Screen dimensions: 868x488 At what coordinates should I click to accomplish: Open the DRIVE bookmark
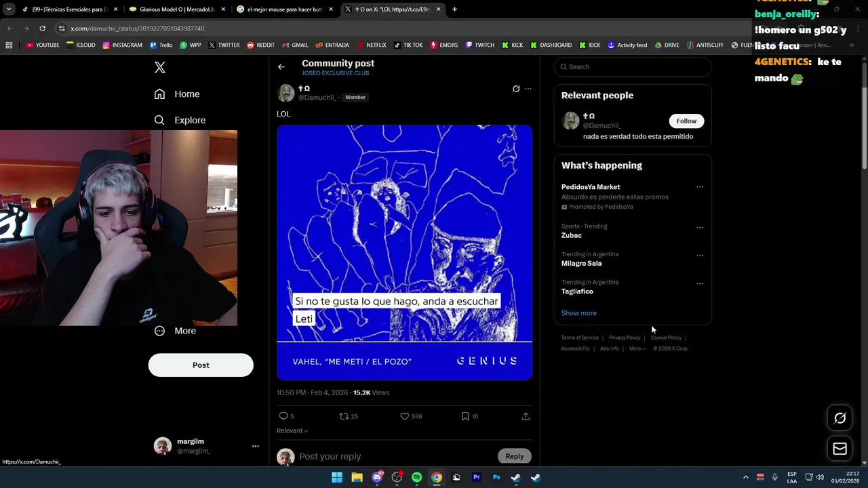coord(667,45)
